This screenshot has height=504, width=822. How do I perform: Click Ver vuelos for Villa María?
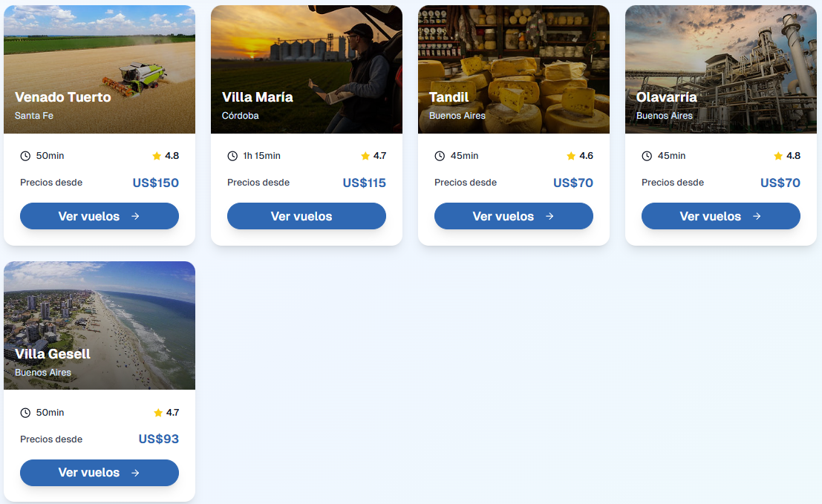[306, 216]
